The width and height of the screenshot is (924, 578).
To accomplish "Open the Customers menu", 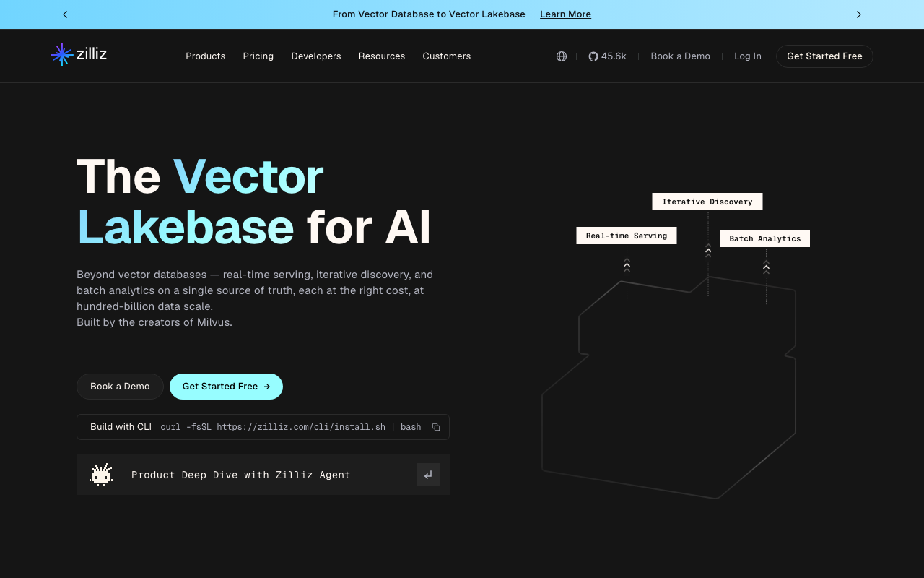I will [447, 56].
